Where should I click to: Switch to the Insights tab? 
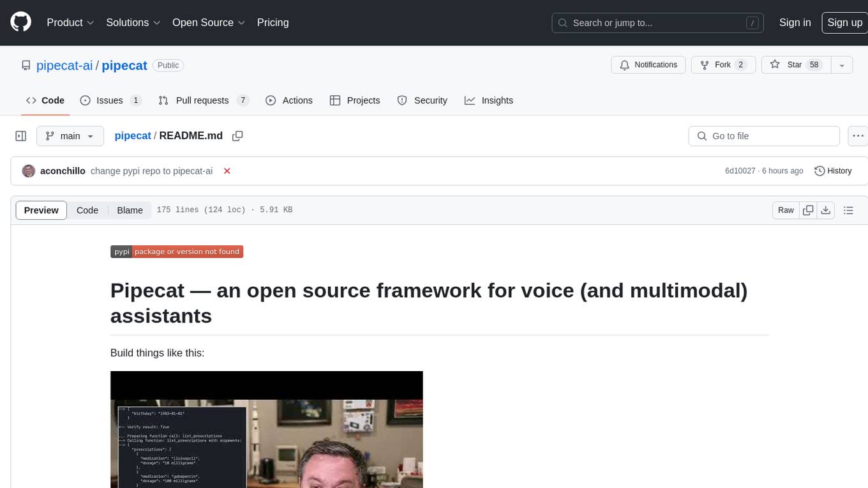coord(489,100)
